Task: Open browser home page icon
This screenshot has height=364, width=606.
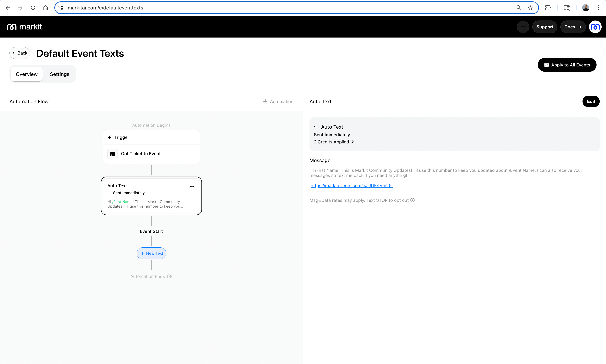Action: [46, 8]
